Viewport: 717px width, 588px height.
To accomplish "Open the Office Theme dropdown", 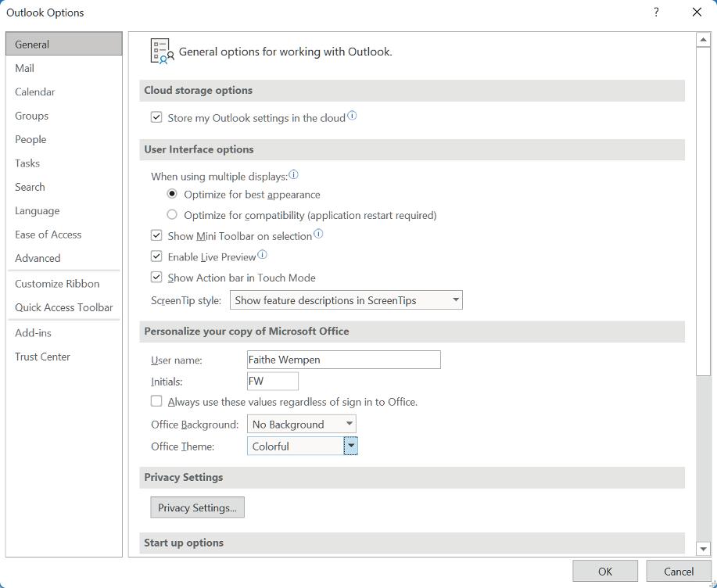I will [351, 446].
